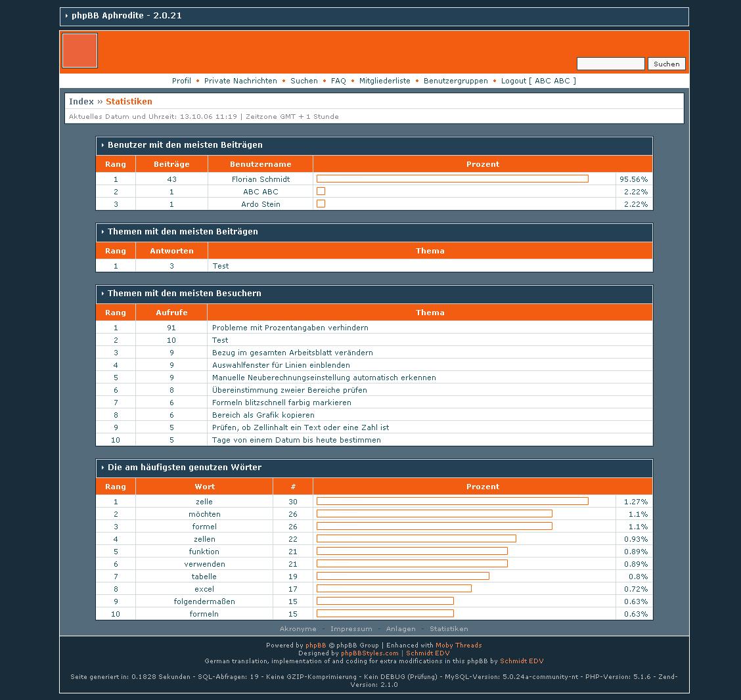
Task: Open Benutzergruppen in navigation
Action: coord(455,81)
